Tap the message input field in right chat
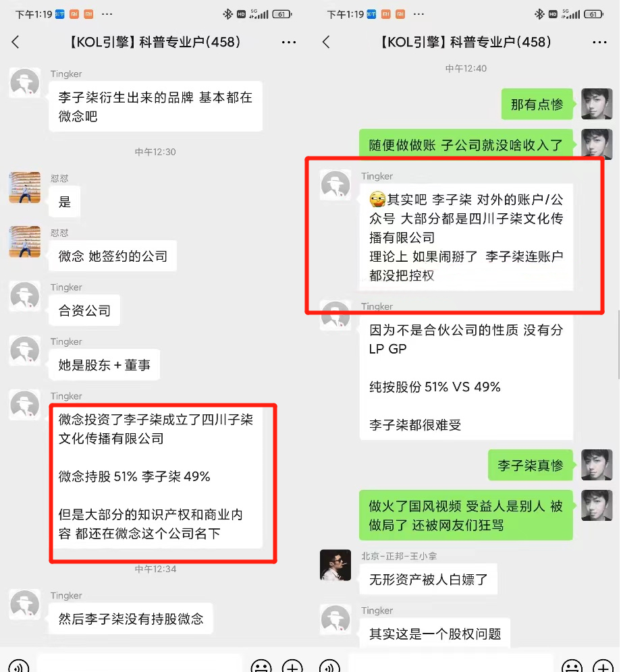Image resolution: width=621 pixels, height=672 pixels. 451,665
